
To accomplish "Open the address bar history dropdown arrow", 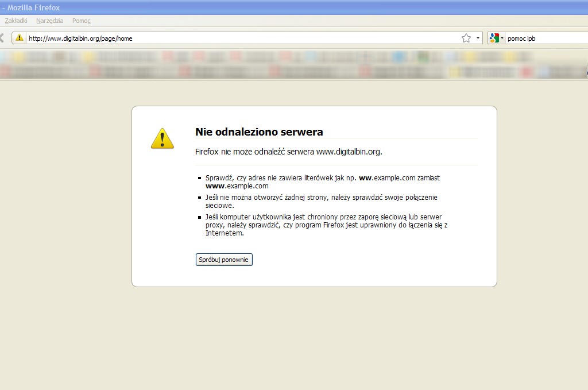I will click(x=478, y=38).
